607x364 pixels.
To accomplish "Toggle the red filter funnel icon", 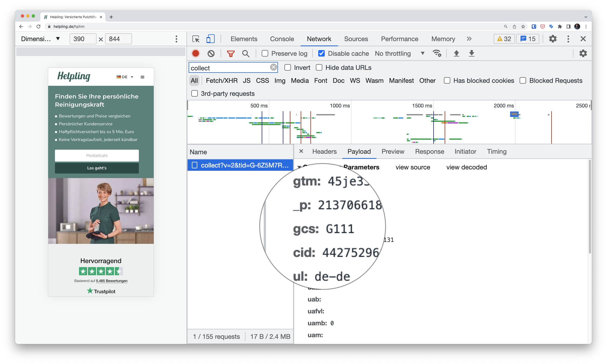I will click(x=231, y=54).
